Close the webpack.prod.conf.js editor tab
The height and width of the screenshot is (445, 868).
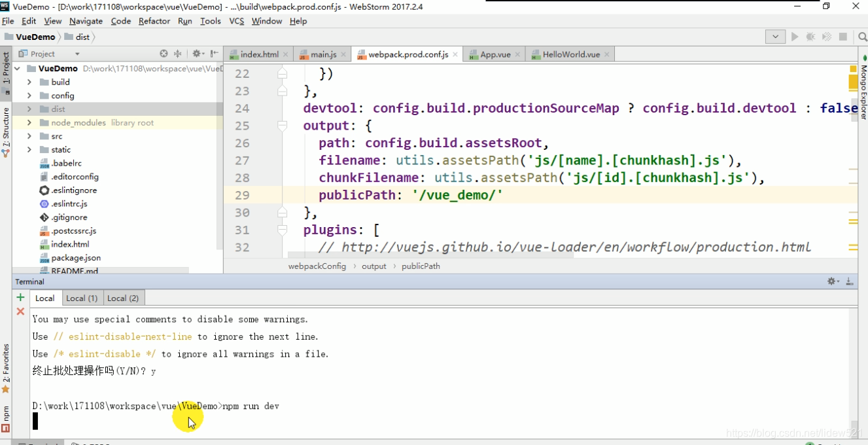pos(456,54)
